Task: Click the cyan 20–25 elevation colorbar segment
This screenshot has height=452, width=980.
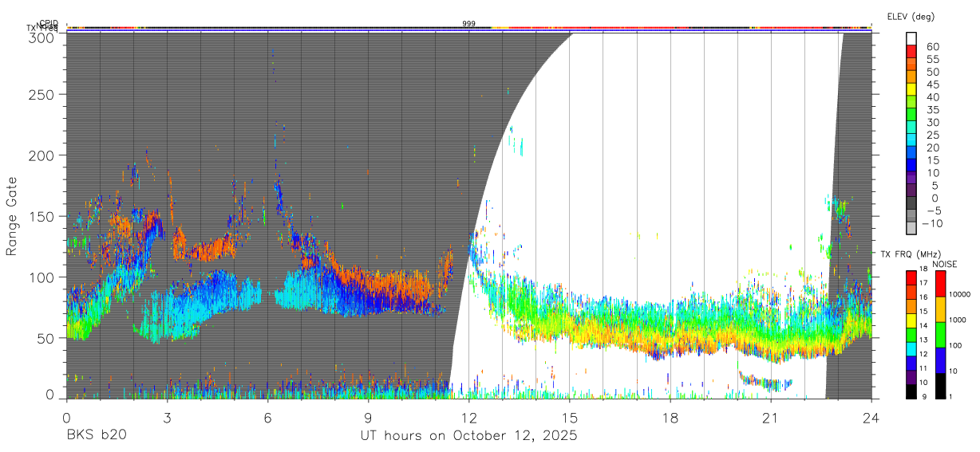Action: pyautogui.click(x=911, y=140)
